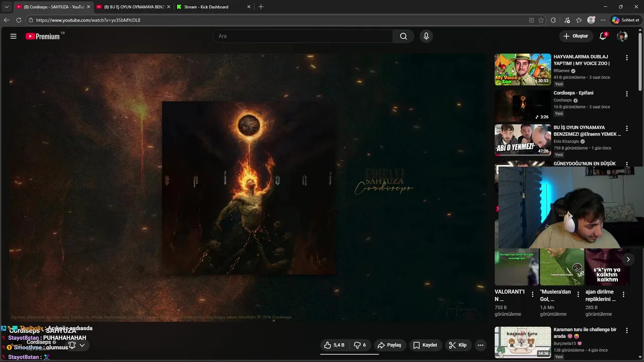Open the s*k*ym ya kalktım short thumbnail

(x=607, y=267)
